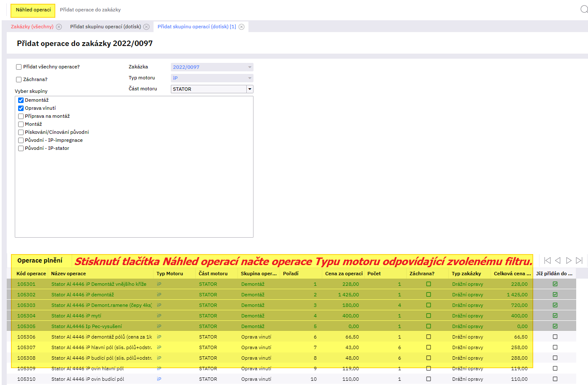This screenshot has height=385, width=588.
Task: Go to first record navigation arrow
Action: pyautogui.click(x=547, y=260)
